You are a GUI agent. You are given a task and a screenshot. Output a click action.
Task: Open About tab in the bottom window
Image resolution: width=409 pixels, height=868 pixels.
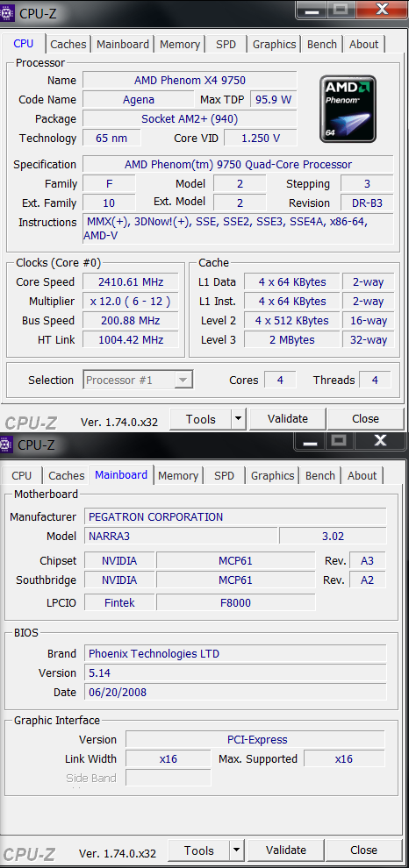point(362,475)
